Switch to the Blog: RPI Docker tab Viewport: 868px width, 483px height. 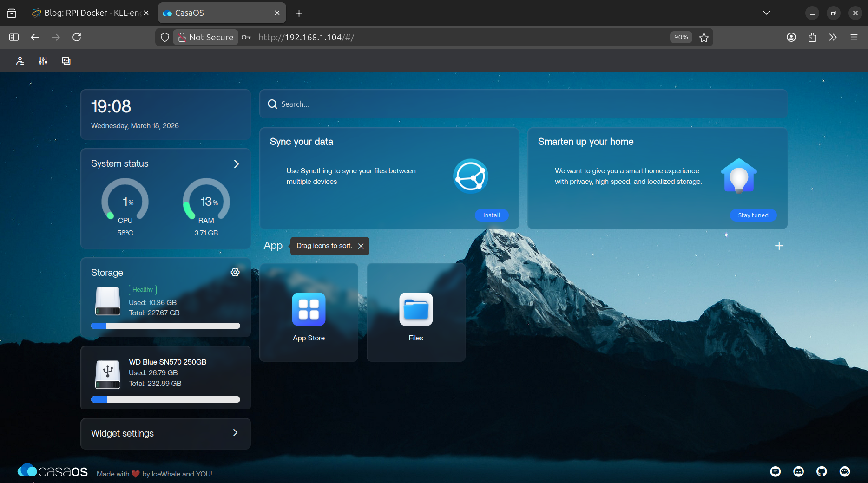point(88,13)
